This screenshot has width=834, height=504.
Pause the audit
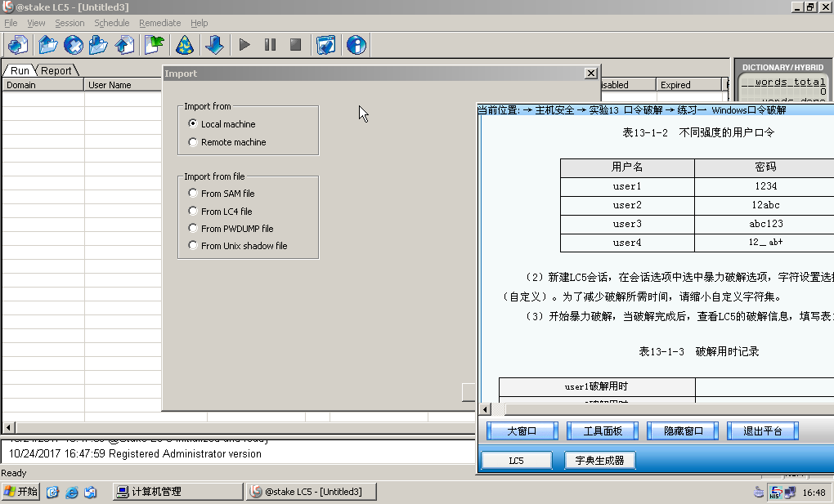click(x=270, y=45)
